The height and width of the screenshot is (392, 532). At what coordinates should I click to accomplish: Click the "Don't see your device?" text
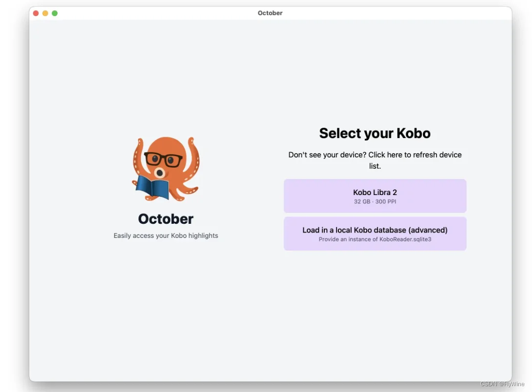(x=327, y=155)
